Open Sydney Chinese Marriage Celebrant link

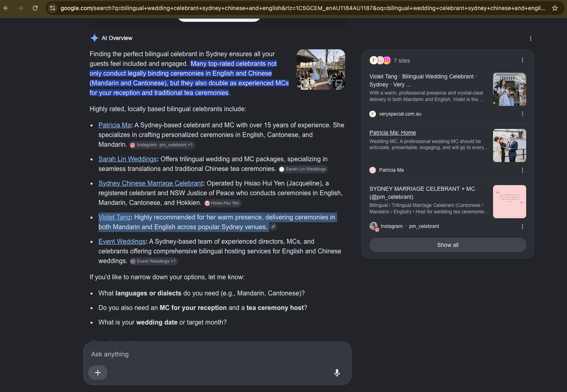151,183
